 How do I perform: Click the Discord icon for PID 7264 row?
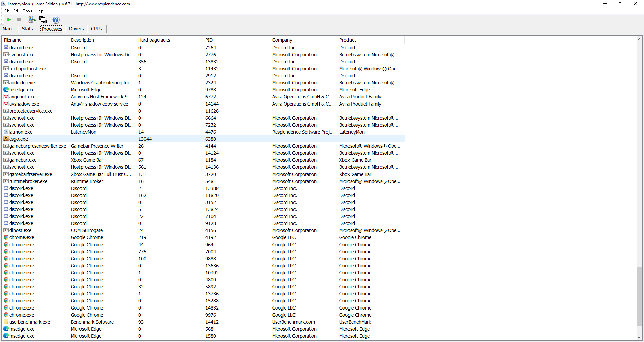pos(6,48)
